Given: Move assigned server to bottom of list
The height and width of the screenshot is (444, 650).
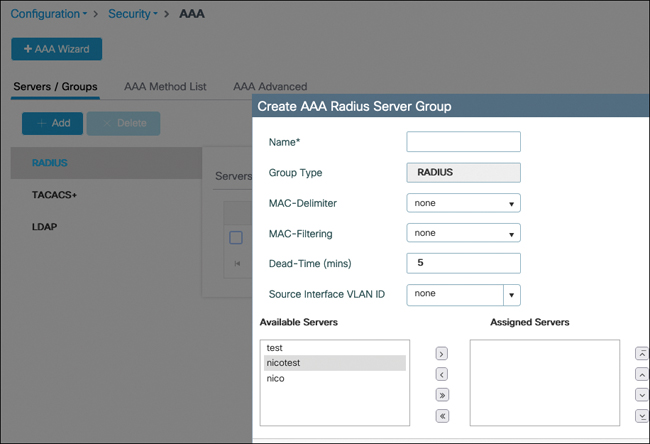Looking at the screenshot, I should (x=641, y=415).
